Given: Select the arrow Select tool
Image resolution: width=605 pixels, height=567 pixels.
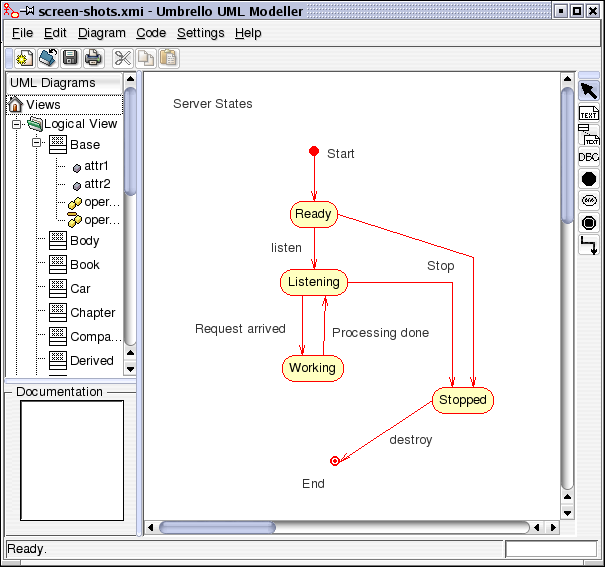Looking at the screenshot, I should click(x=589, y=91).
